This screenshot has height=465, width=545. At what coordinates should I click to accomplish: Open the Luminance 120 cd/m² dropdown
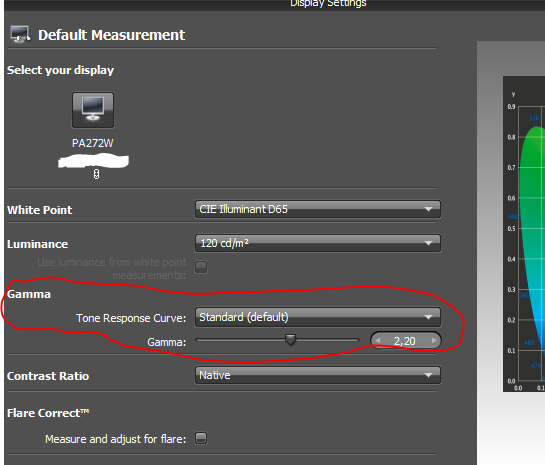tap(318, 243)
